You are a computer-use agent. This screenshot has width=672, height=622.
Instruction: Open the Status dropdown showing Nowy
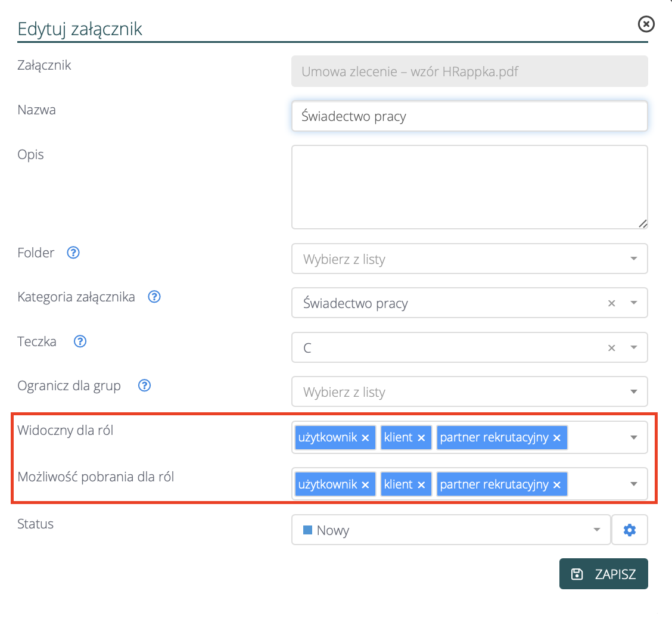596,530
